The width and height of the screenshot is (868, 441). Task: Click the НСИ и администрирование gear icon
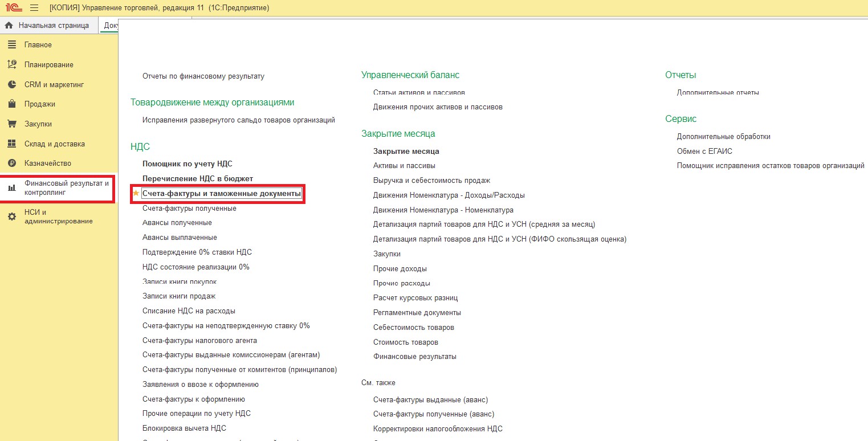pos(12,217)
